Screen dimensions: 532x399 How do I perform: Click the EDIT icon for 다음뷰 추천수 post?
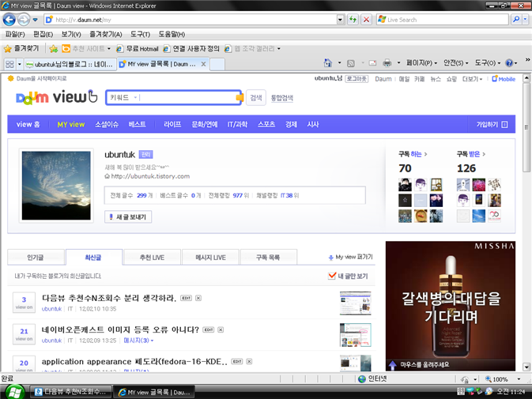click(186, 298)
